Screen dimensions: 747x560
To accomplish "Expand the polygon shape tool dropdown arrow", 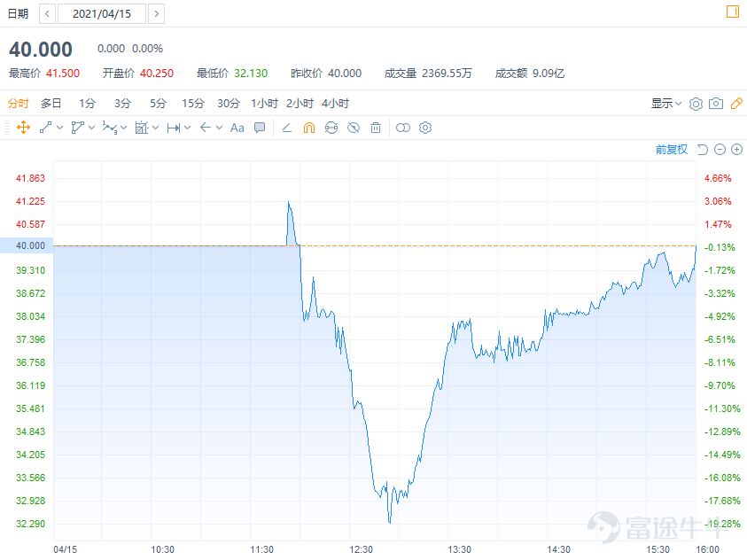I will coord(91,128).
